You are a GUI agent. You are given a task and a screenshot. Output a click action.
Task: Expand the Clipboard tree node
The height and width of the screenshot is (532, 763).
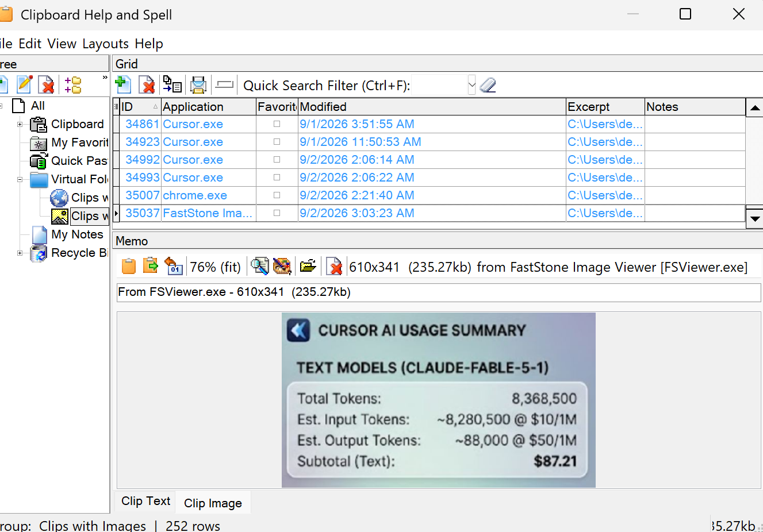[x=20, y=124]
